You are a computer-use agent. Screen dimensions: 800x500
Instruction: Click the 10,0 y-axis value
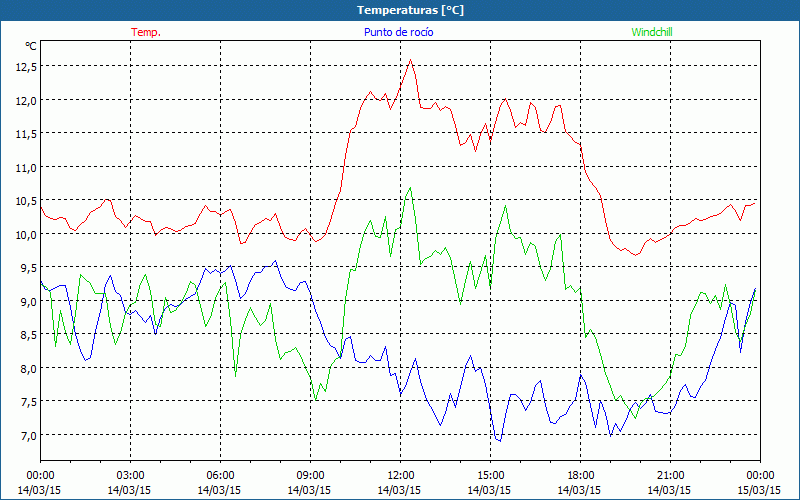[27, 234]
